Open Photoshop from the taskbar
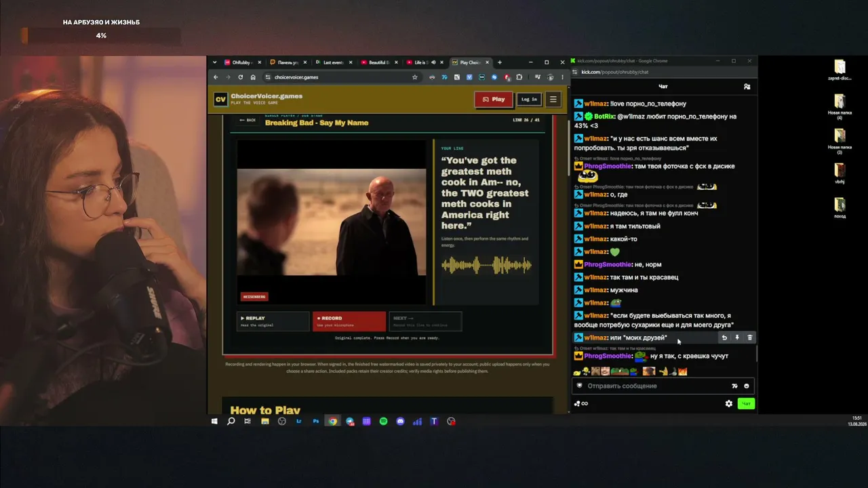Viewport: 868px width, 488px height. 316,422
